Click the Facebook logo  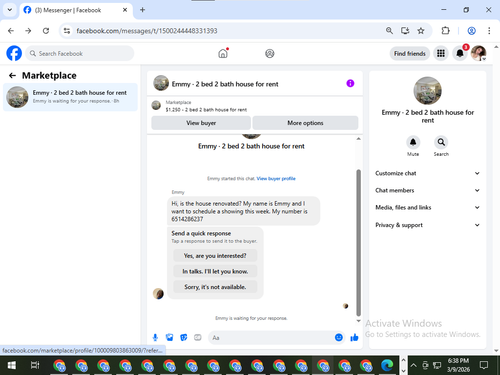pyautogui.click(x=14, y=53)
